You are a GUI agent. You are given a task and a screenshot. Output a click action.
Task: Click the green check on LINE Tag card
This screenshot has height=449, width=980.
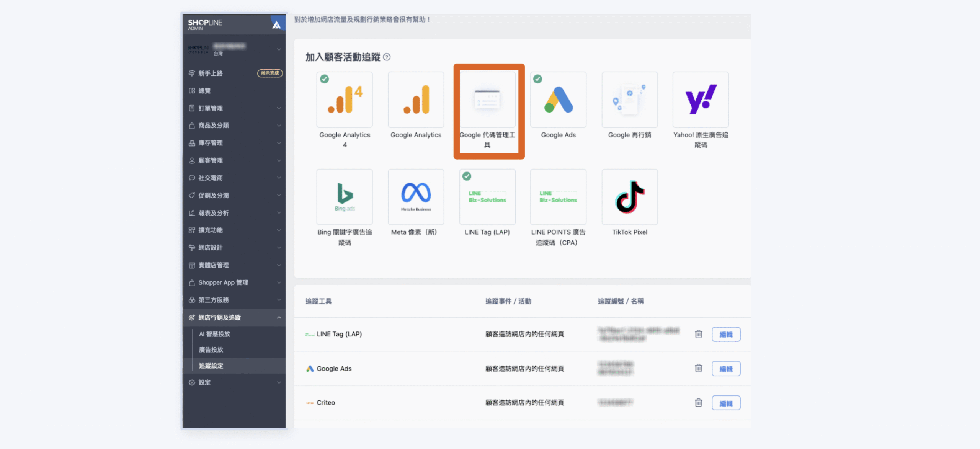[467, 176]
